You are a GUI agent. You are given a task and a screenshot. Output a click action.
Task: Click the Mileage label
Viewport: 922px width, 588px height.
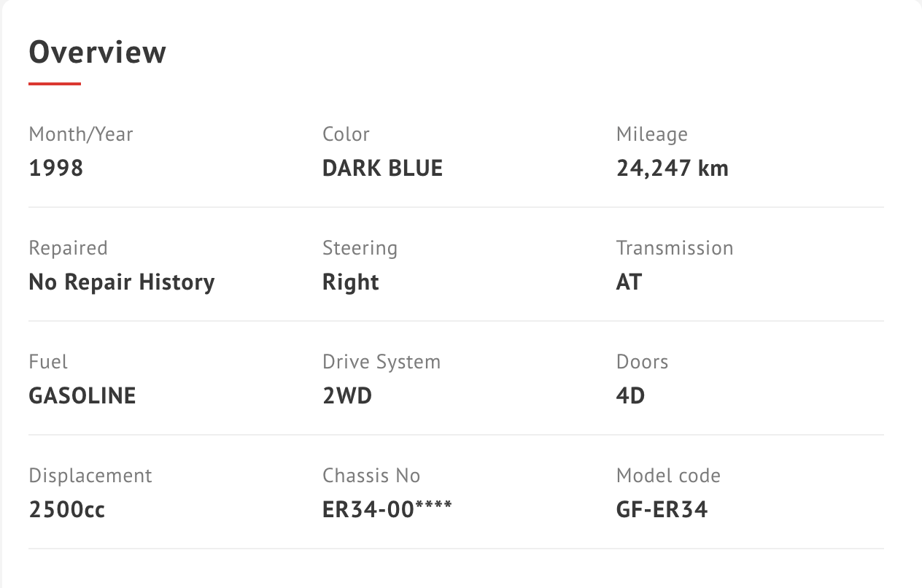652,135
